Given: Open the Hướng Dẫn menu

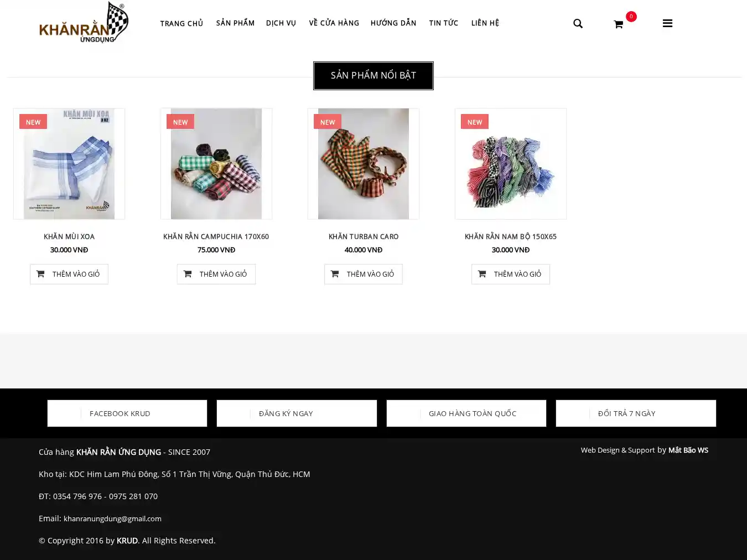Looking at the screenshot, I should pyautogui.click(x=393, y=23).
